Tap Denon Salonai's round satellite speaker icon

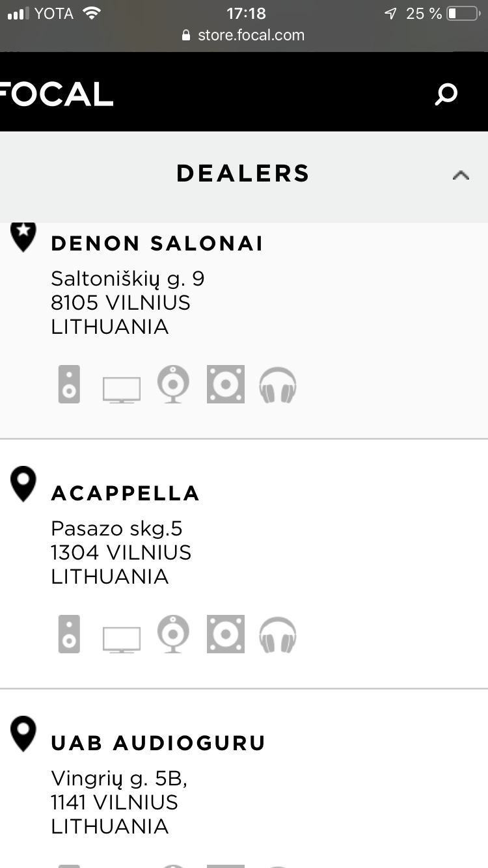173,385
